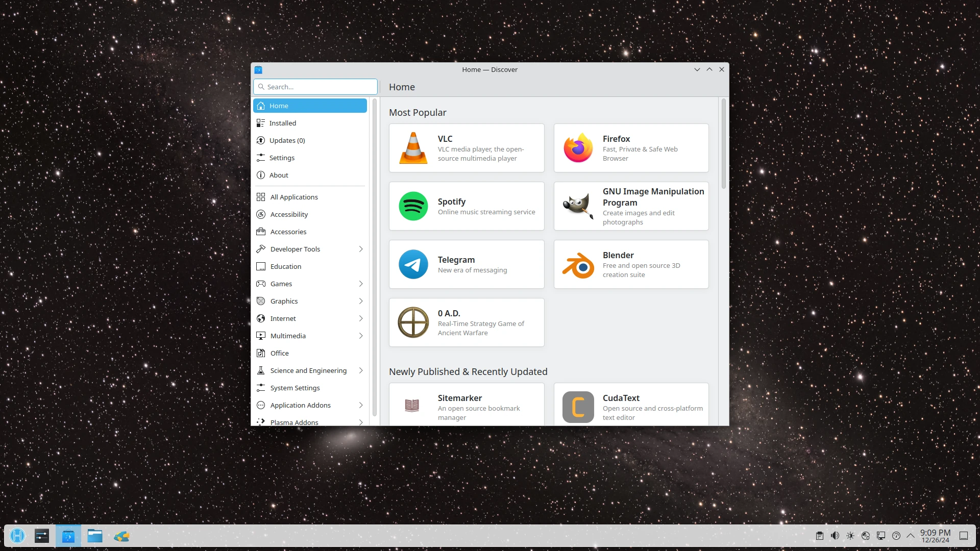Select the Home sidebar item
The height and width of the screenshot is (551, 980).
coord(310,106)
